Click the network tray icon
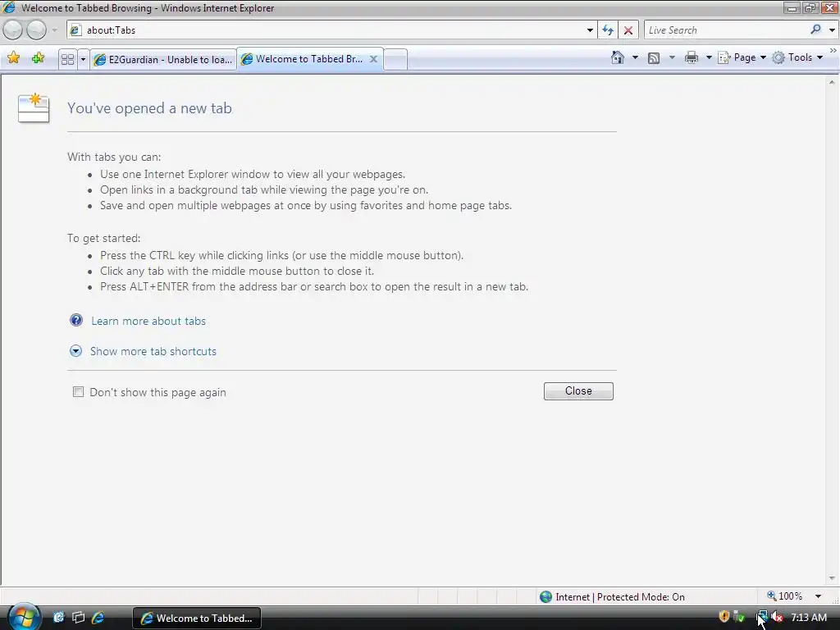840x630 pixels. (761, 617)
